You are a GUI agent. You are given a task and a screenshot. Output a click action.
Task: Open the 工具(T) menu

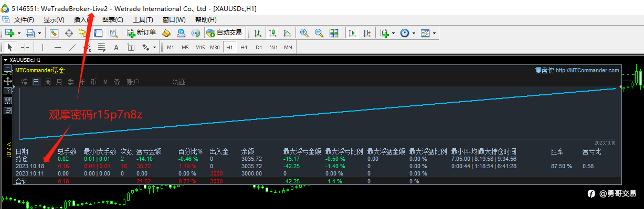(143, 20)
